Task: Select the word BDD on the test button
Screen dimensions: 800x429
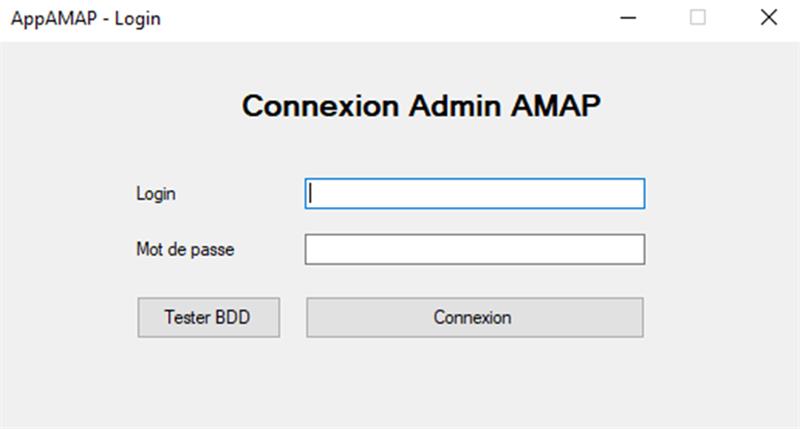Action: click(232, 317)
